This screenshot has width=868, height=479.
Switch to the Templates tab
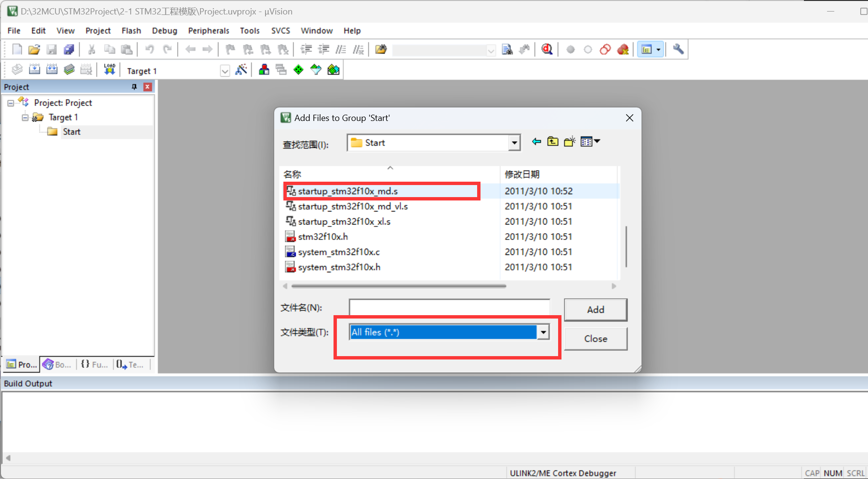point(130,364)
